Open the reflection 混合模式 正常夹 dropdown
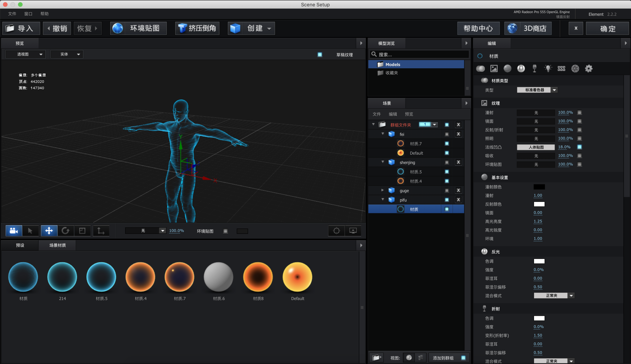Screen dimensions: 631x364 pyautogui.click(x=554, y=296)
